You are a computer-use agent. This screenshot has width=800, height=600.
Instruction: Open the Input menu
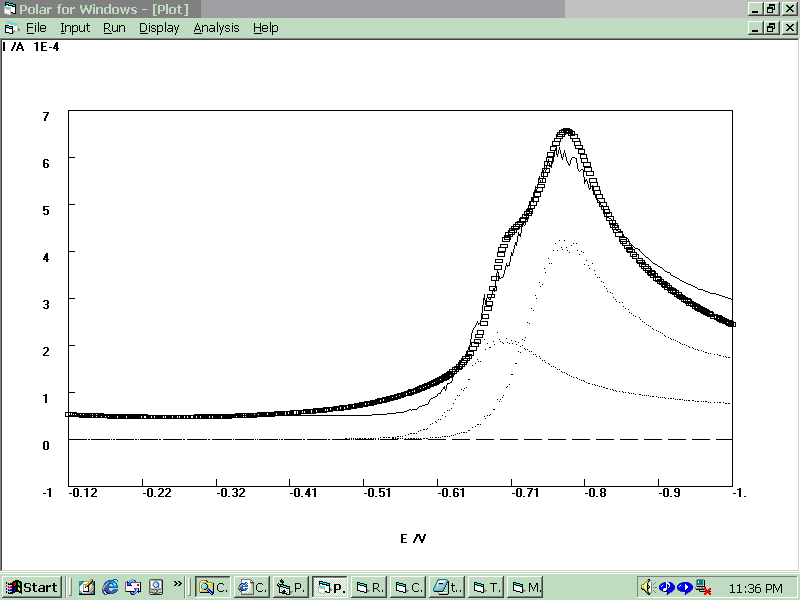pyautogui.click(x=74, y=28)
